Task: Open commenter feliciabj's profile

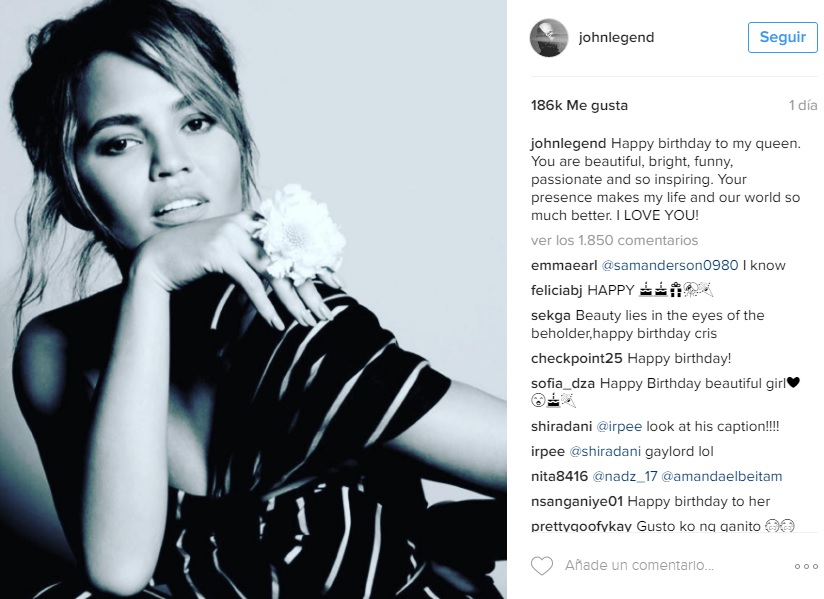Action: coord(557,290)
